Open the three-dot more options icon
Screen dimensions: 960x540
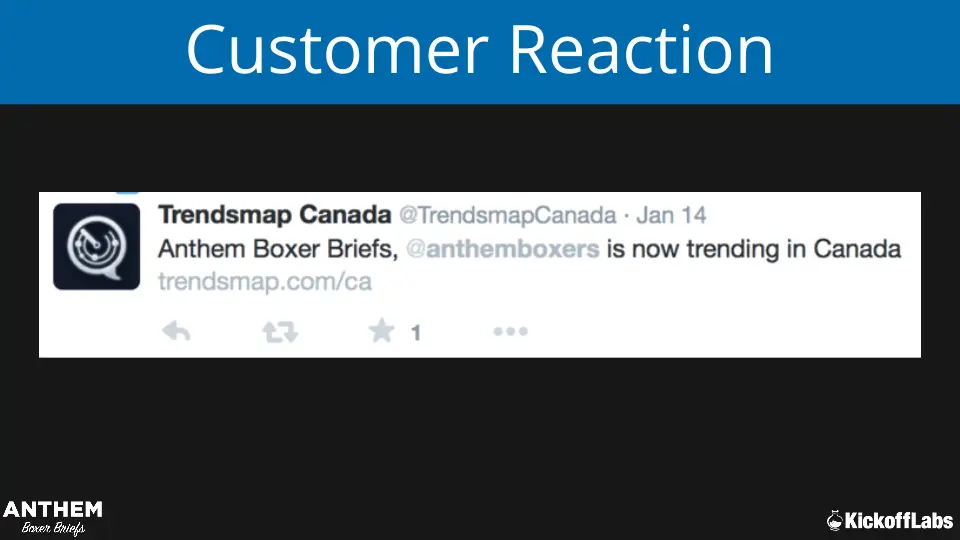[x=510, y=332]
